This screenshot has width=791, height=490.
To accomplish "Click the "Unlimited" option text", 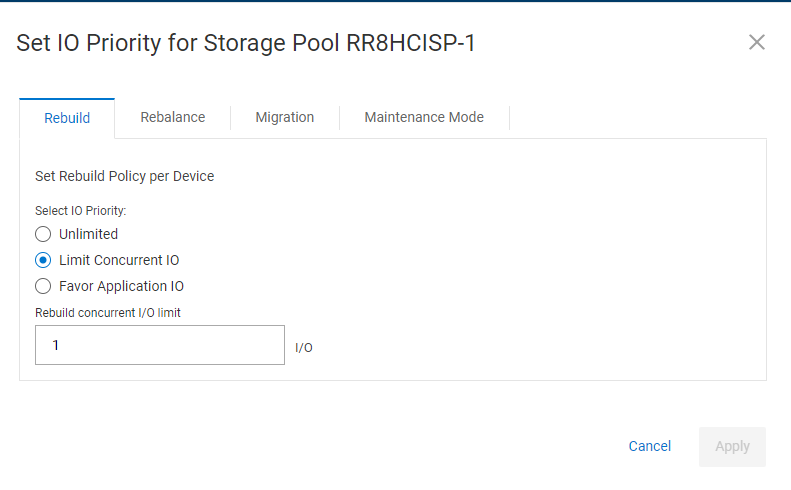I will [89, 234].
